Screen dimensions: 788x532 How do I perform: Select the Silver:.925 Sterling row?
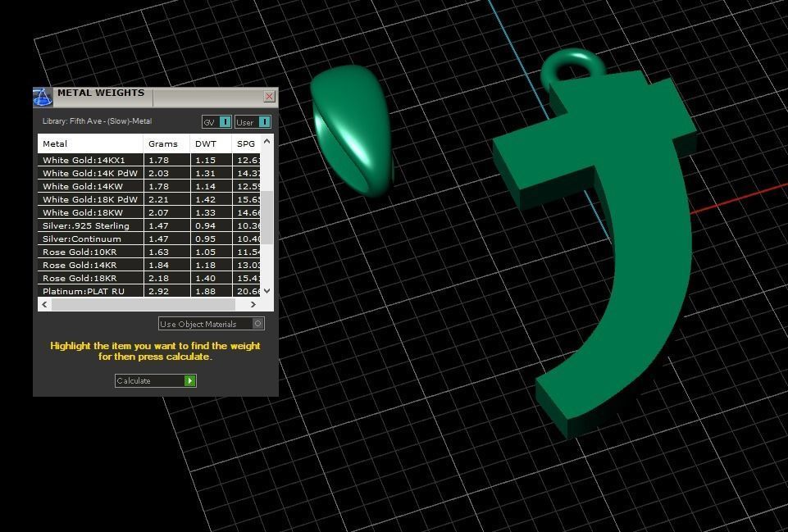click(149, 225)
